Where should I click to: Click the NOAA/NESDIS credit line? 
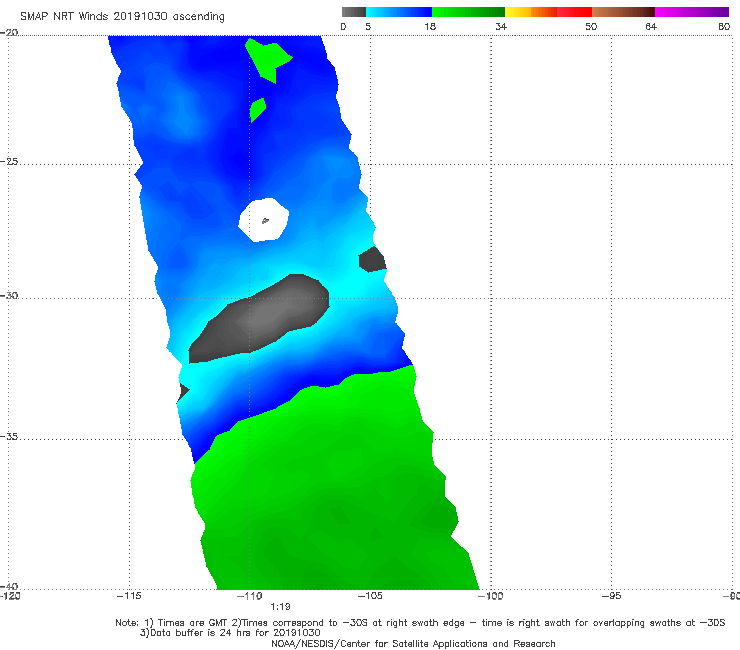point(413,643)
